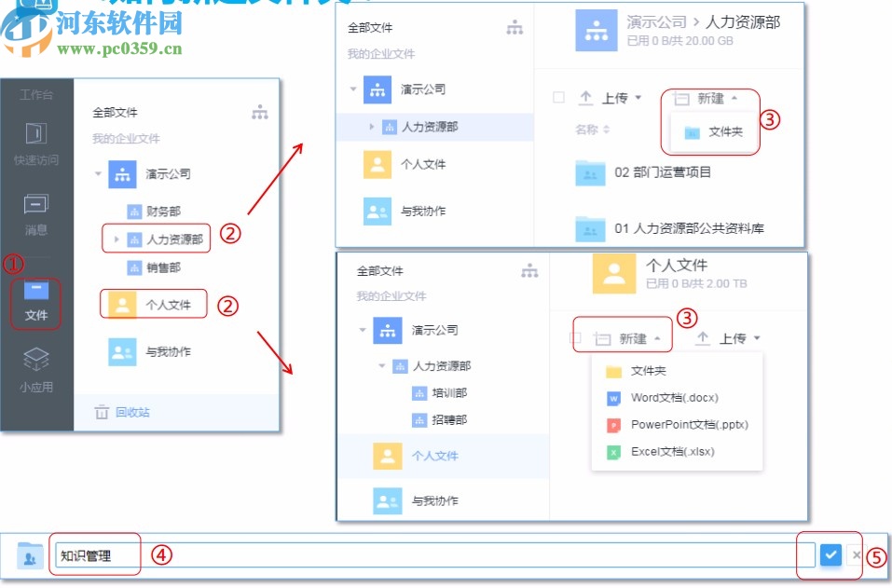Click the 文件 icon in the left sidebar
This screenshot has width=892, height=588.
click(x=34, y=294)
